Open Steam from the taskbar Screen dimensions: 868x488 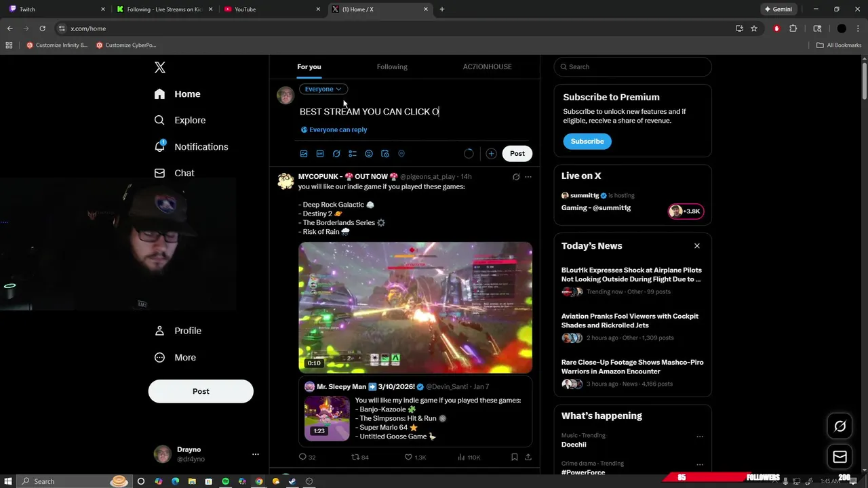coord(292,481)
